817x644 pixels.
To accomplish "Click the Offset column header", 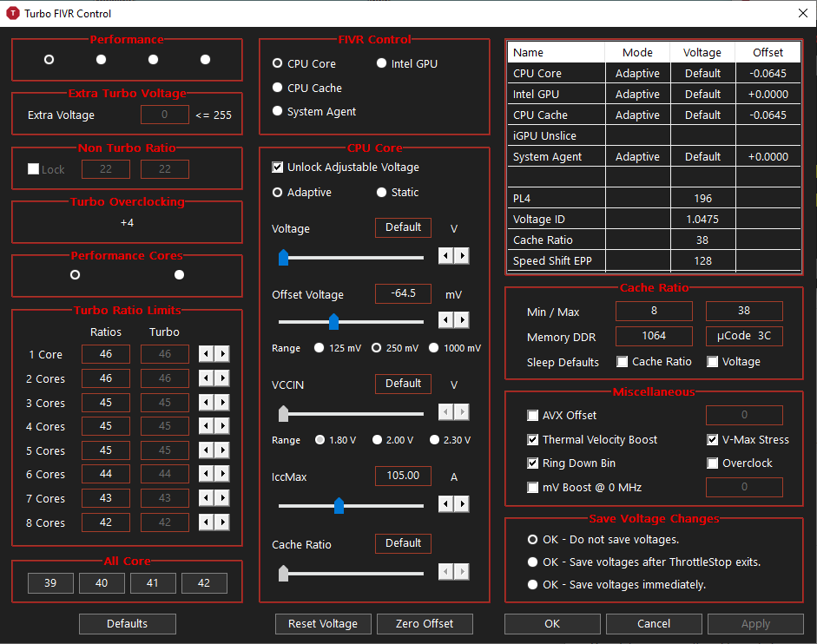I will pos(768,52).
